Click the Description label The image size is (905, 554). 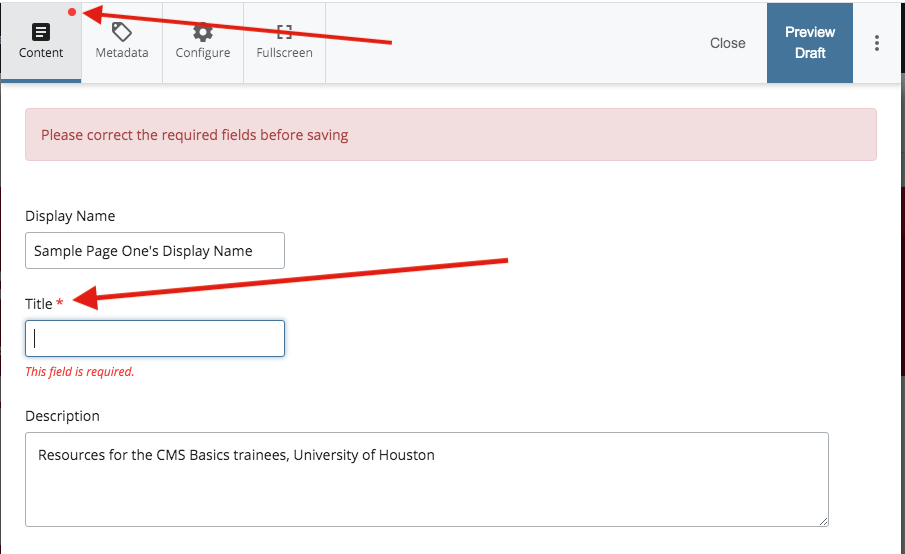pos(62,416)
